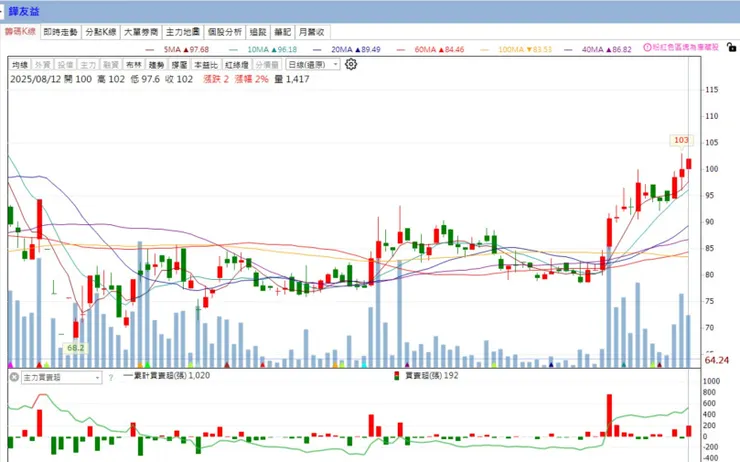
Task: Click the magenta triangle event marker
Action: coord(10,365)
